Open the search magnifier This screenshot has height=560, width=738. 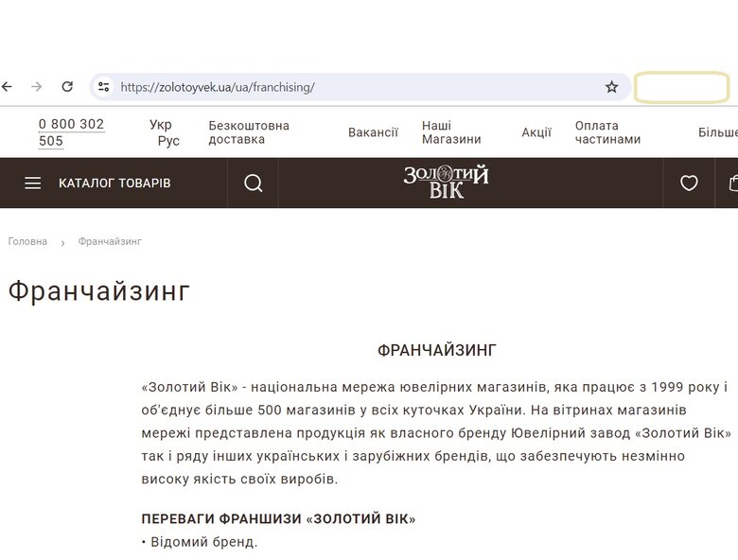tap(254, 184)
